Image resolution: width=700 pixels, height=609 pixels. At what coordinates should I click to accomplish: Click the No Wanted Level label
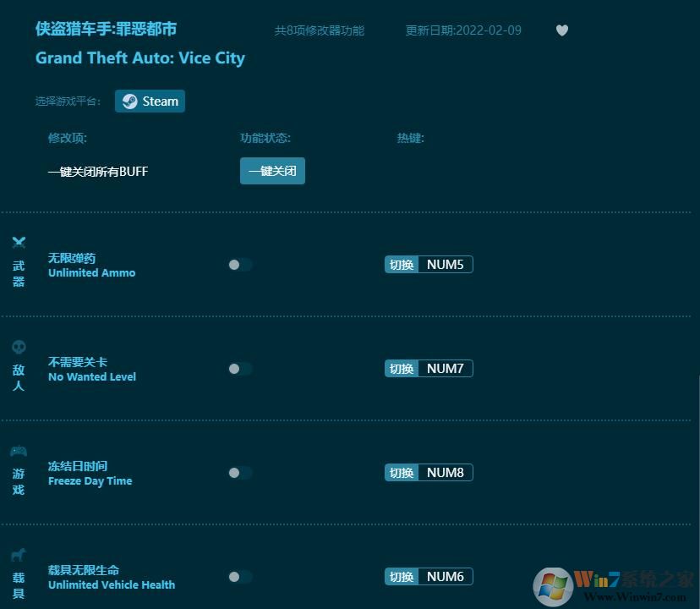click(92, 377)
